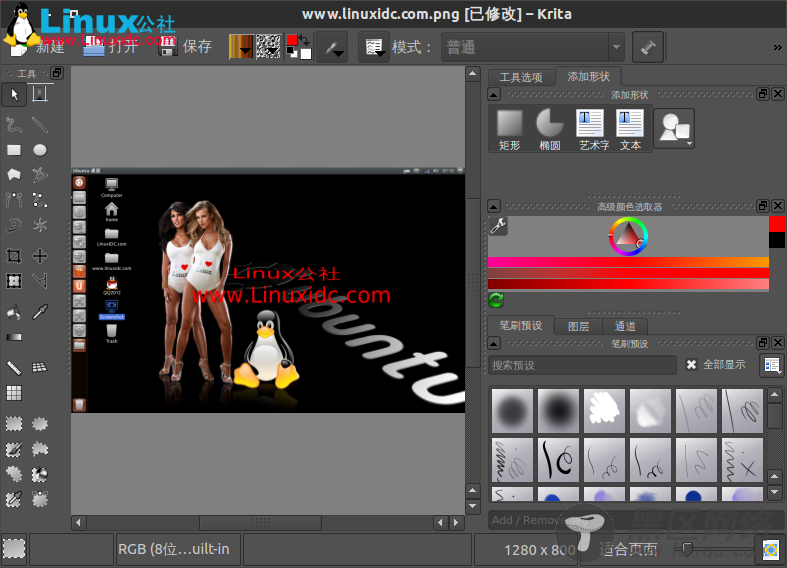This screenshot has width=787, height=568.
Task: Click the 保存 save icon
Action: [168, 47]
